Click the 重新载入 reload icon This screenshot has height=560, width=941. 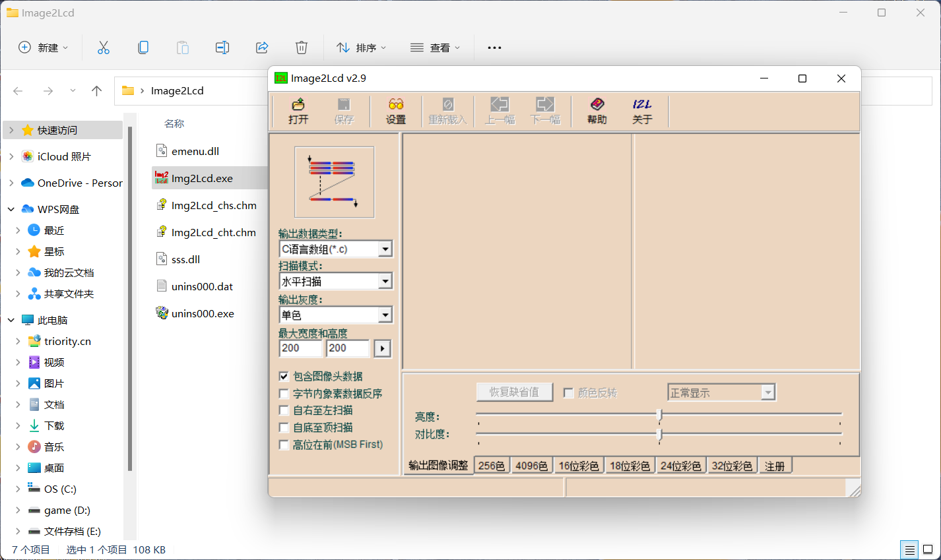pos(447,111)
